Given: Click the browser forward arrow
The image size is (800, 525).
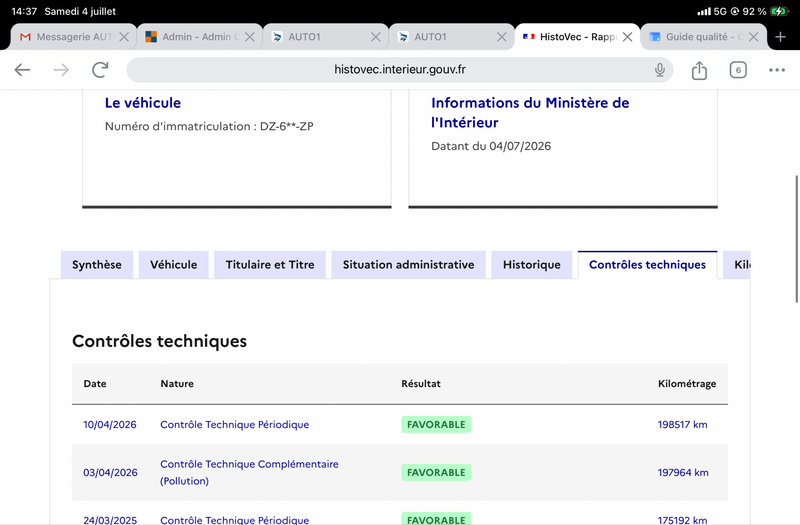Looking at the screenshot, I should point(61,70).
